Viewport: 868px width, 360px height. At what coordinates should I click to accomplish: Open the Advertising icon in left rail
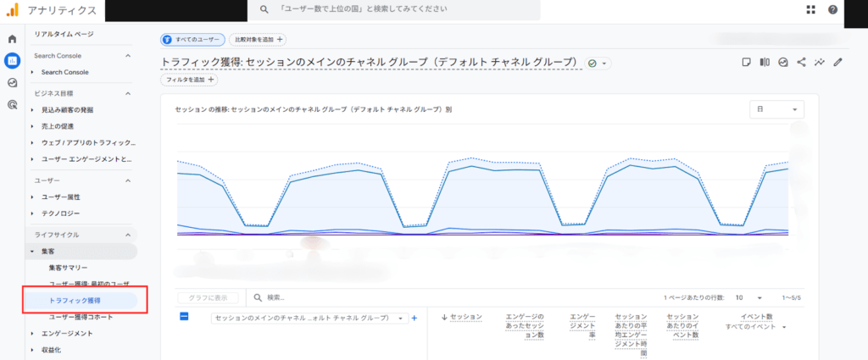12,104
